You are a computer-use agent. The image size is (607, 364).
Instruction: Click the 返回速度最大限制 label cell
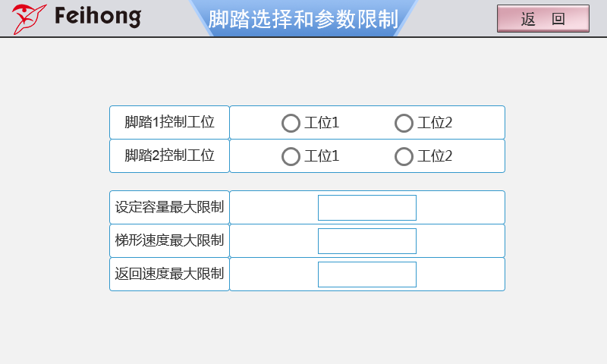click(x=169, y=274)
